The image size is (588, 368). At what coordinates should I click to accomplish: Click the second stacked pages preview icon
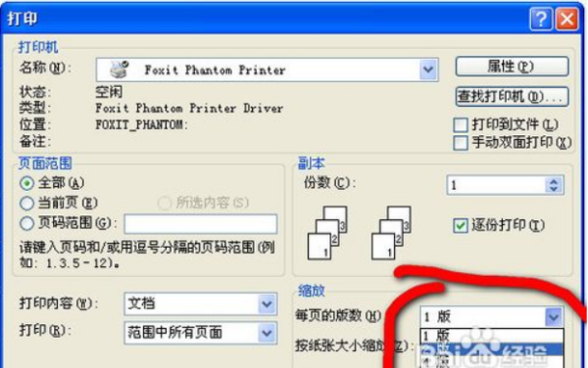(391, 233)
